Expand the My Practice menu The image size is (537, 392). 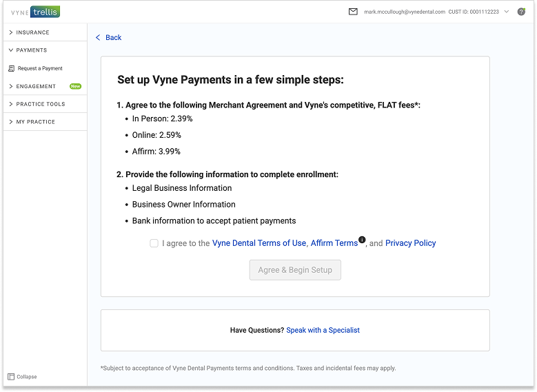point(35,122)
